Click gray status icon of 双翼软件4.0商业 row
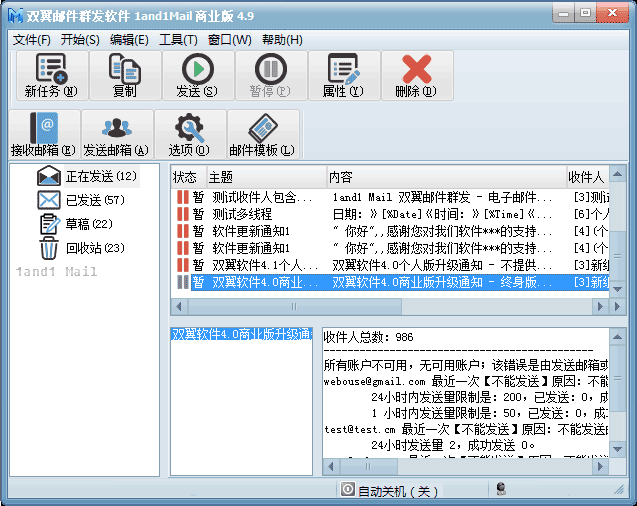637x506 pixels. point(183,282)
